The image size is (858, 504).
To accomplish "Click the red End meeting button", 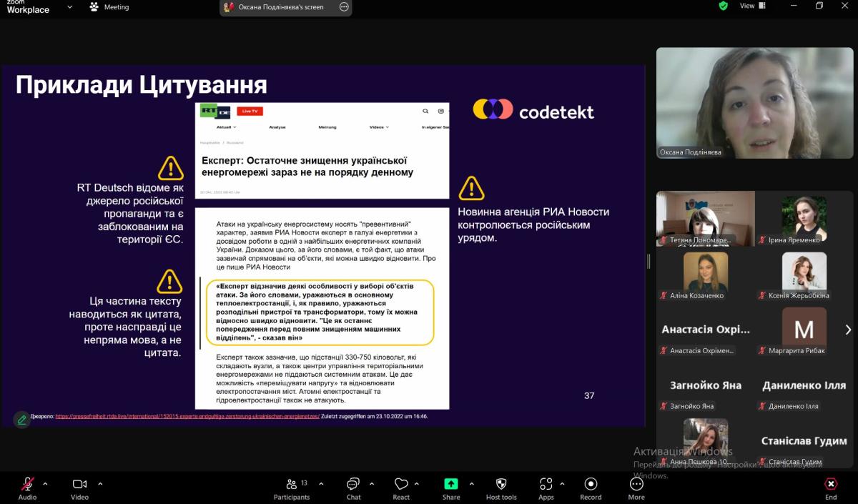I will click(x=831, y=488).
